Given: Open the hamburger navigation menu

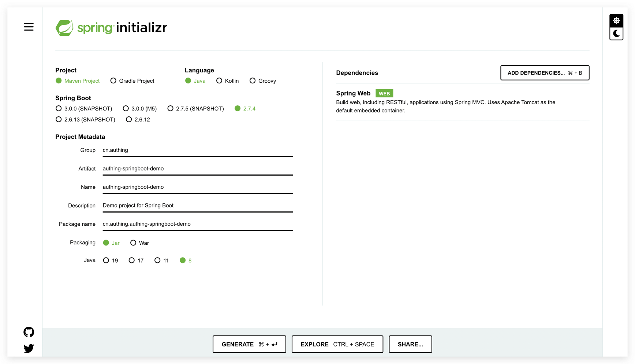Looking at the screenshot, I should pos(29,27).
